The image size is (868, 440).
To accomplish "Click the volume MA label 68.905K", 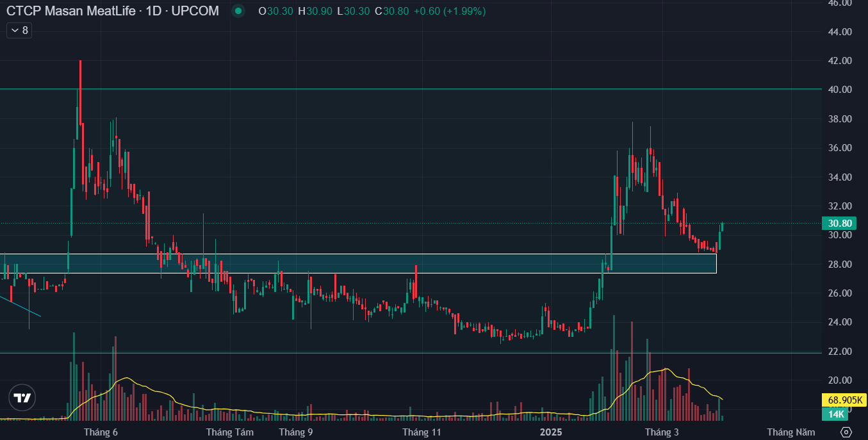I will (844, 400).
